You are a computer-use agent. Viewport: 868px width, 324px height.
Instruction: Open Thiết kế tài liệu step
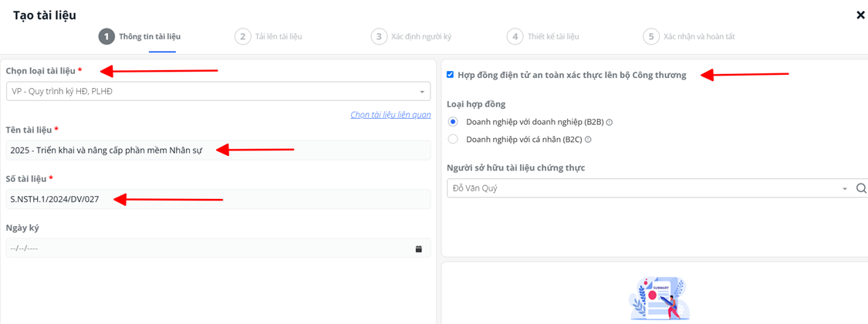click(552, 36)
